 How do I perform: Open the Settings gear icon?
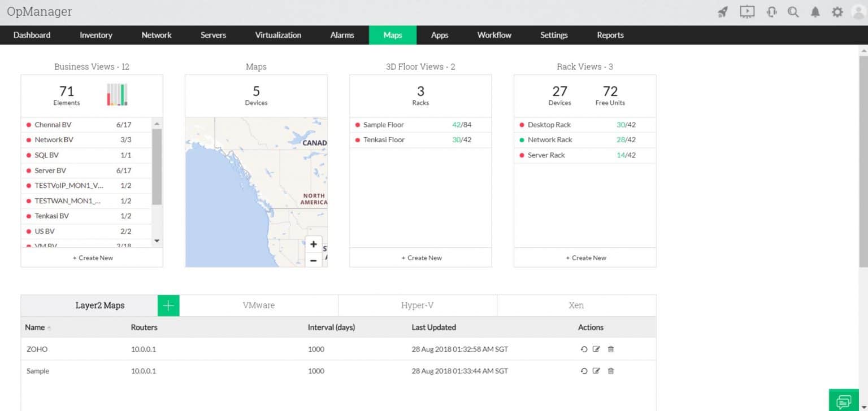(x=837, y=11)
